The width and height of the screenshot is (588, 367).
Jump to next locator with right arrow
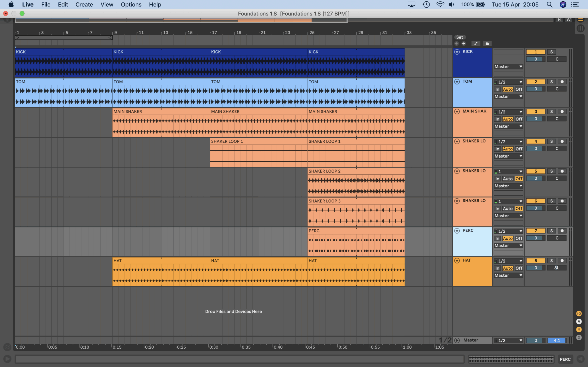pos(464,43)
